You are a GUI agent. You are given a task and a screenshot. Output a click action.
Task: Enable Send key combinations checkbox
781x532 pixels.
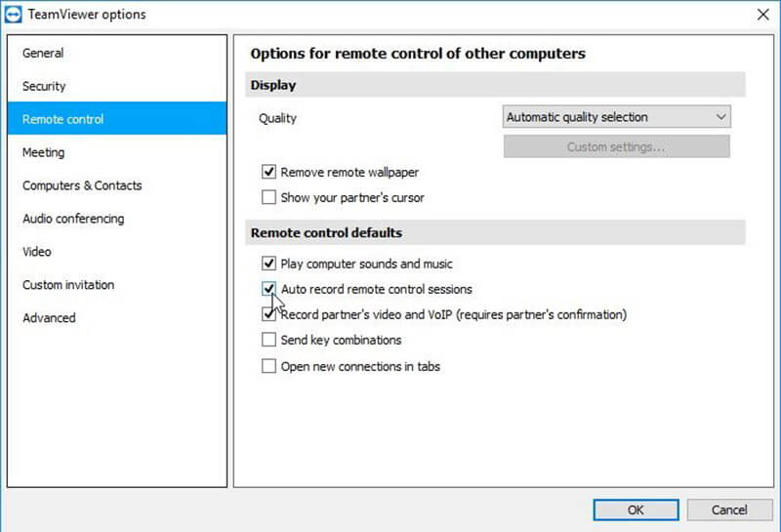click(269, 341)
